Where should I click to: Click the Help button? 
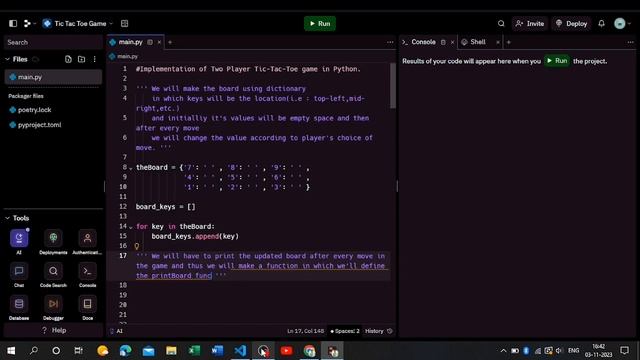[53, 330]
